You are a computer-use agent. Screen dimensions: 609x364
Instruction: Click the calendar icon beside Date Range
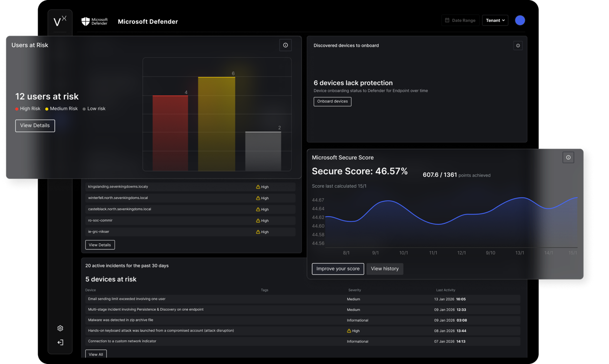click(447, 20)
